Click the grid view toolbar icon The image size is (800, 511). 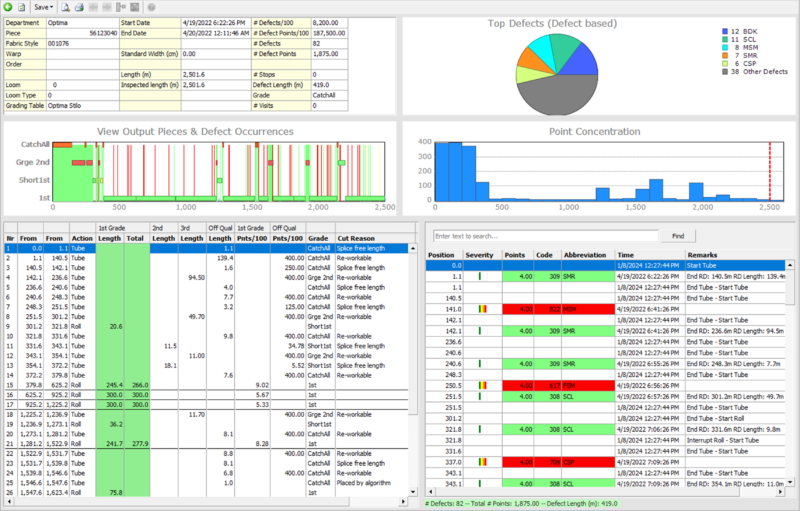(x=134, y=7)
